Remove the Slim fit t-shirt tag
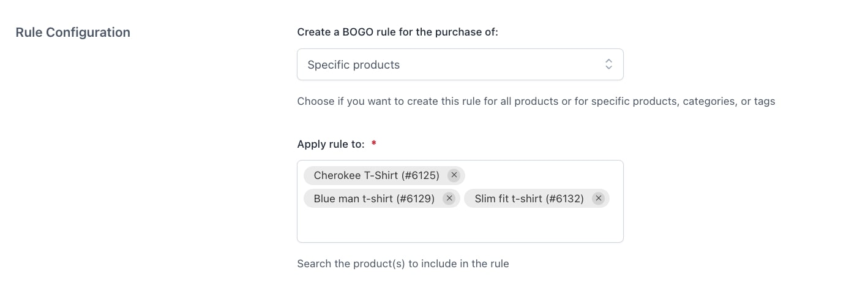Image resolution: width=868 pixels, height=293 pixels. 598,199
